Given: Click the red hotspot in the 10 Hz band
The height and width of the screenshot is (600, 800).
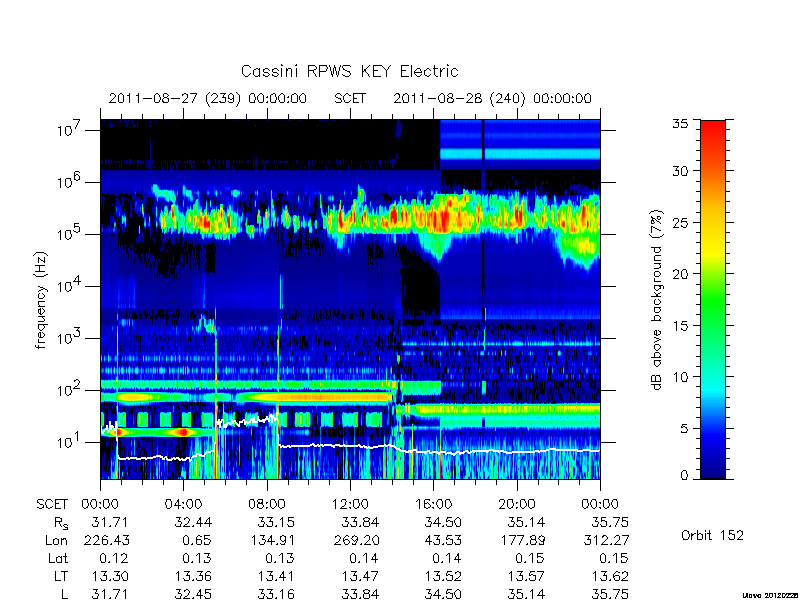Looking at the screenshot, I should click(184, 432).
